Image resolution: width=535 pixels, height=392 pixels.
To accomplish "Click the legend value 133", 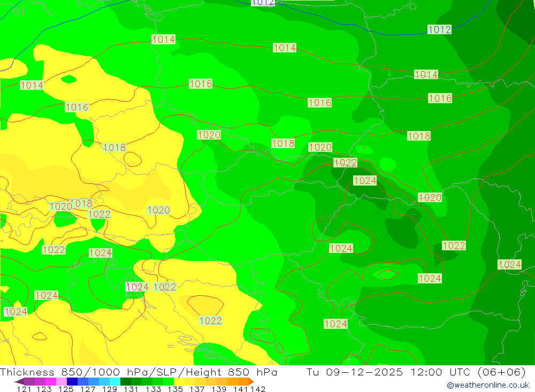I will tap(153, 389).
